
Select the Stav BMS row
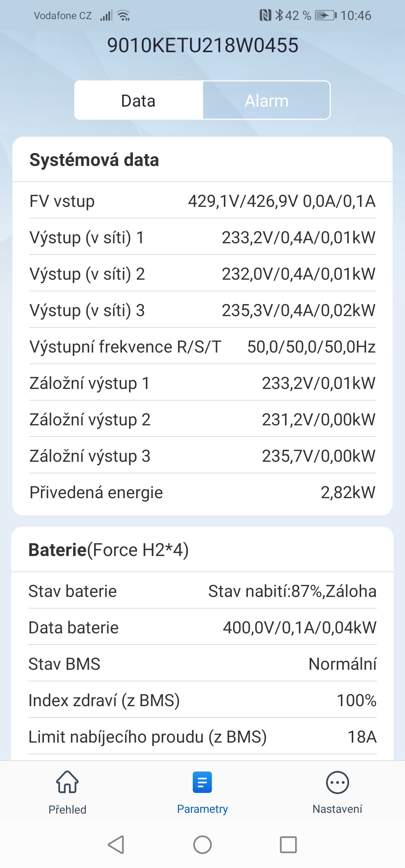click(202, 664)
